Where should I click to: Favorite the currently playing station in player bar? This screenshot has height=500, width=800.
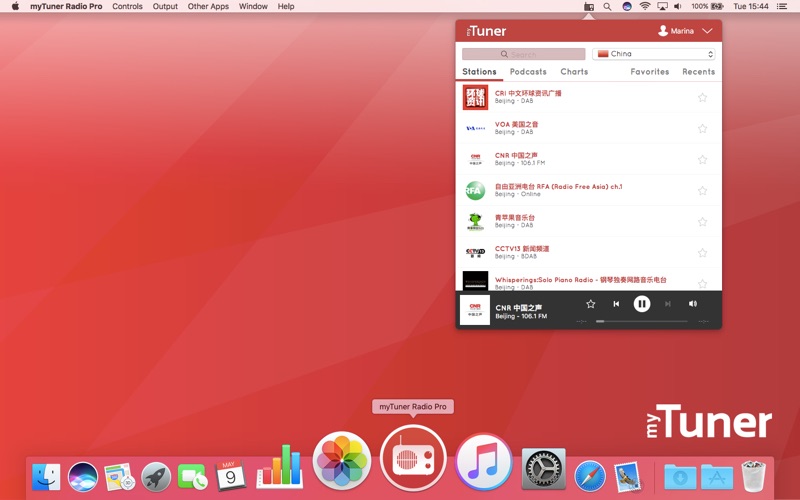pyautogui.click(x=591, y=304)
